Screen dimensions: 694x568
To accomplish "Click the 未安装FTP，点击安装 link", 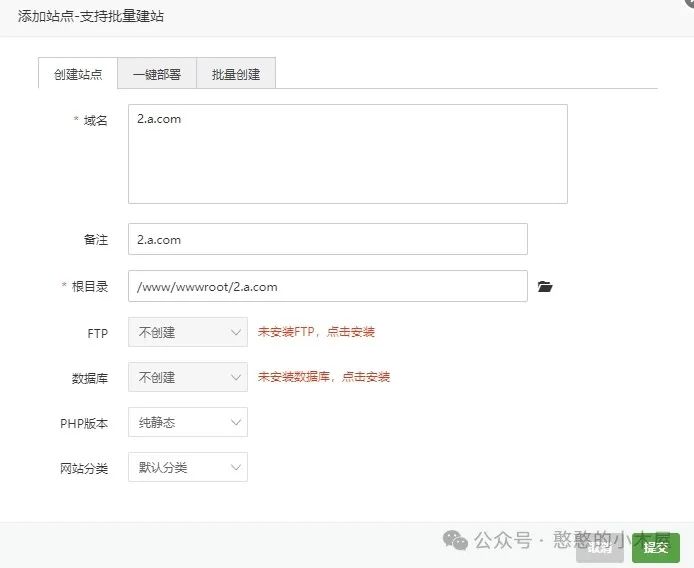I will (316, 332).
